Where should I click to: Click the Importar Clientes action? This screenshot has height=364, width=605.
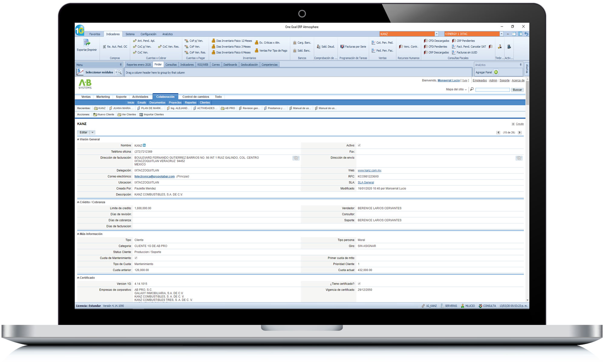click(x=152, y=114)
